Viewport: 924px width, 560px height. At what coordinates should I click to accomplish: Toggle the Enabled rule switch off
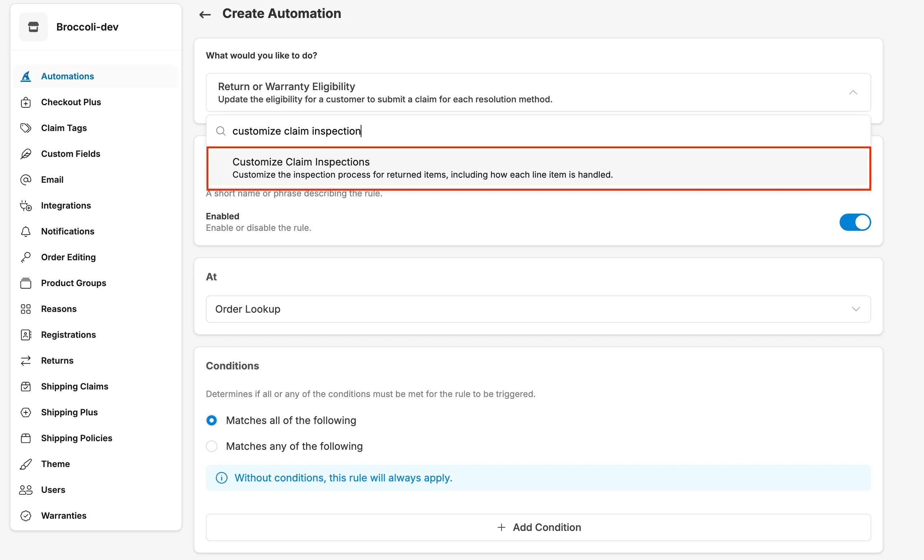click(x=855, y=222)
